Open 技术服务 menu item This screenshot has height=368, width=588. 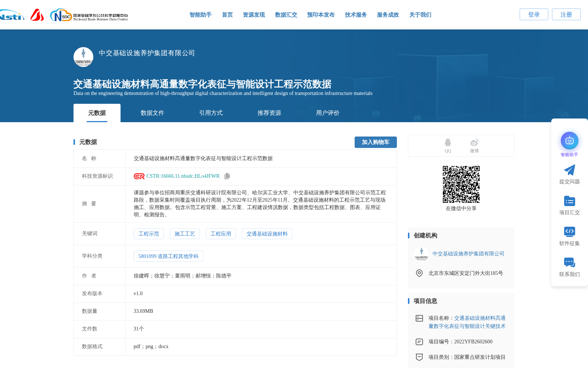[x=356, y=15]
